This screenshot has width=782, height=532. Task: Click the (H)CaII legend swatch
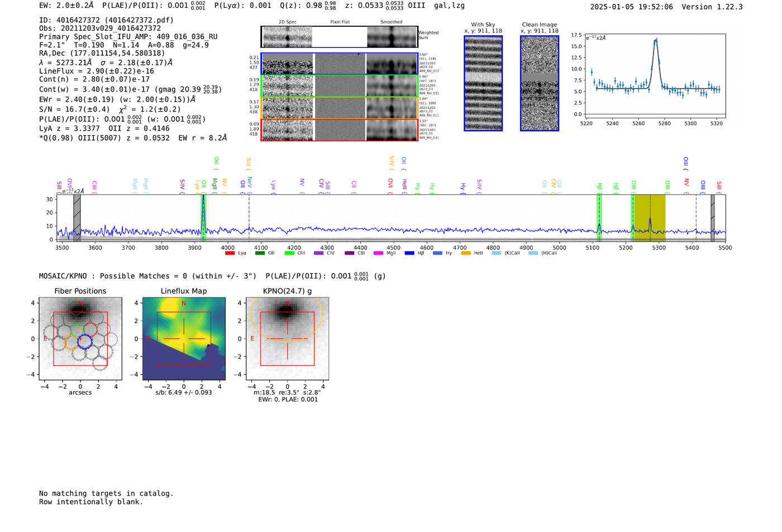pyautogui.click(x=533, y=253)
